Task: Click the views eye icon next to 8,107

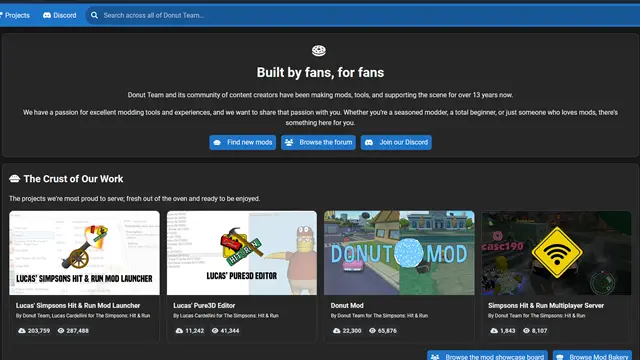Action: click(526, 331)
